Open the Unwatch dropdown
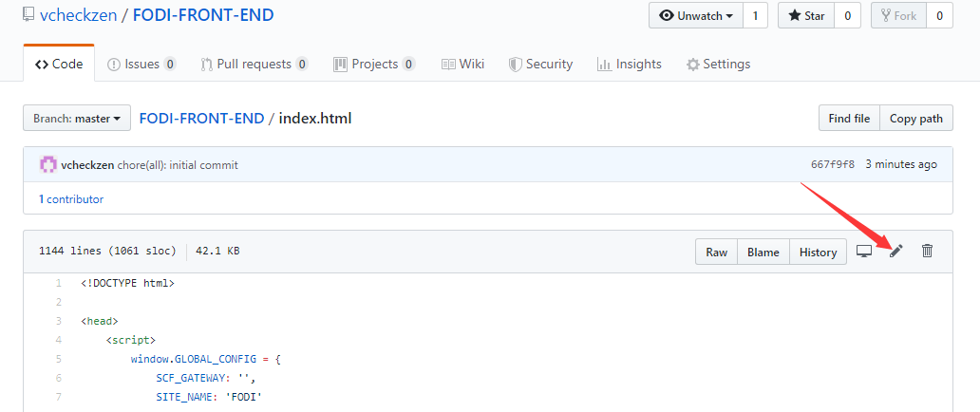This screenshot has width=980, height=412. pyautogui.click(x=696, y=15)
